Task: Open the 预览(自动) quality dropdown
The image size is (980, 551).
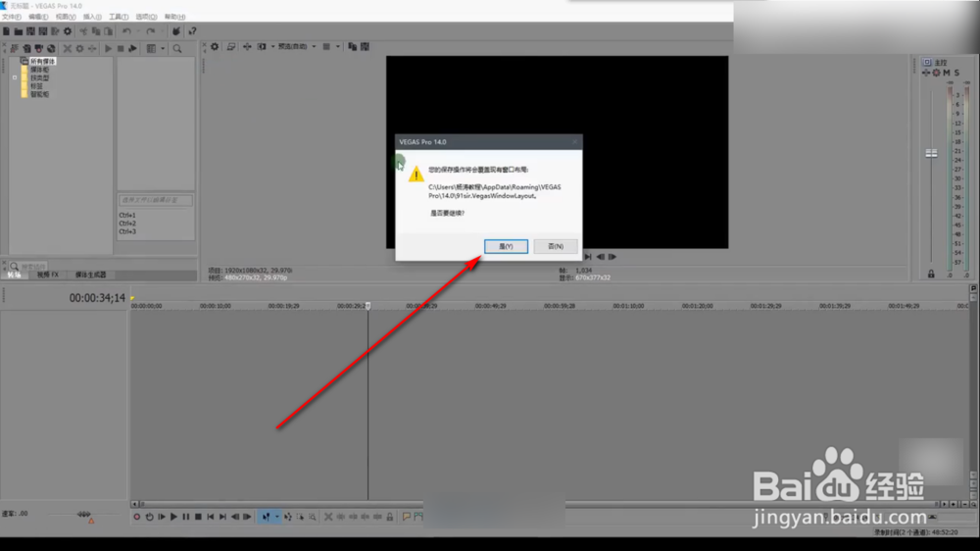Action: [296, 46]
